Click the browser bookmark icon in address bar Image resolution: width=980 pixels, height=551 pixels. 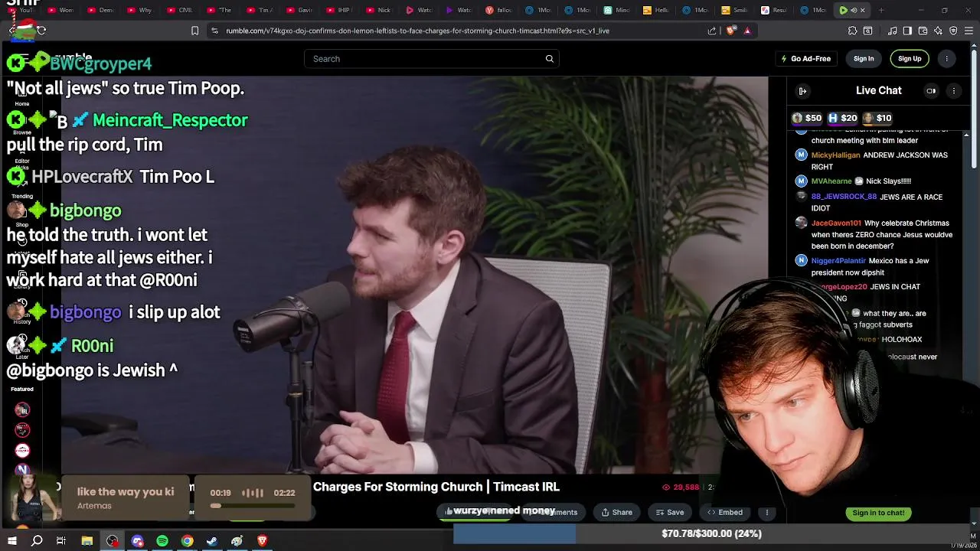(194, 31)
